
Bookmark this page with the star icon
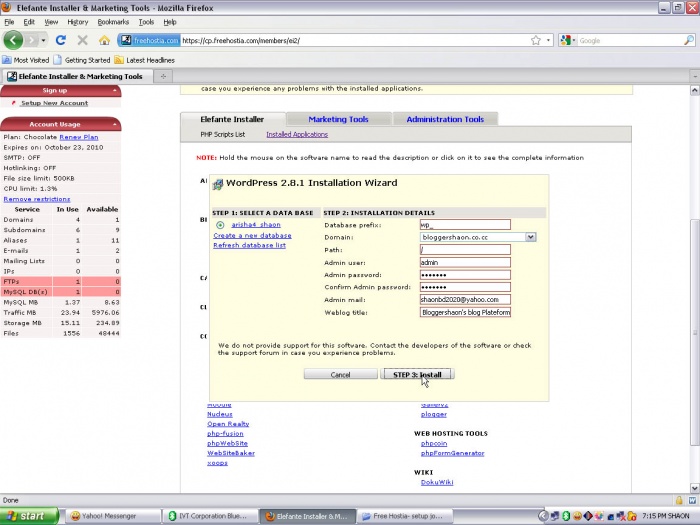pyautogui.click(x=536, y=40)
